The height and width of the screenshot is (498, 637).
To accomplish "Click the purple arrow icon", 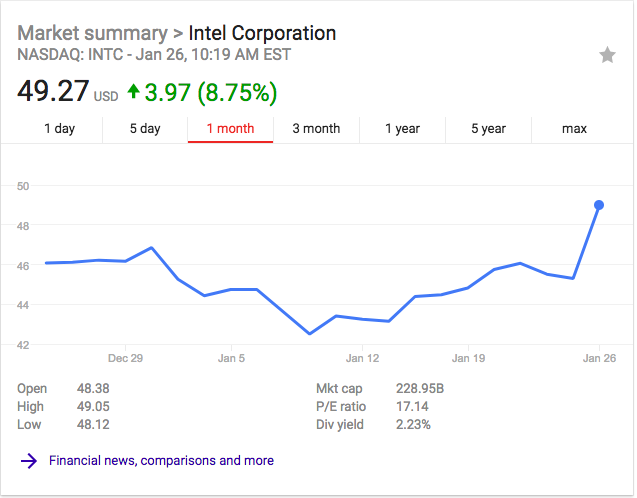I will click(x=29, y=461).
